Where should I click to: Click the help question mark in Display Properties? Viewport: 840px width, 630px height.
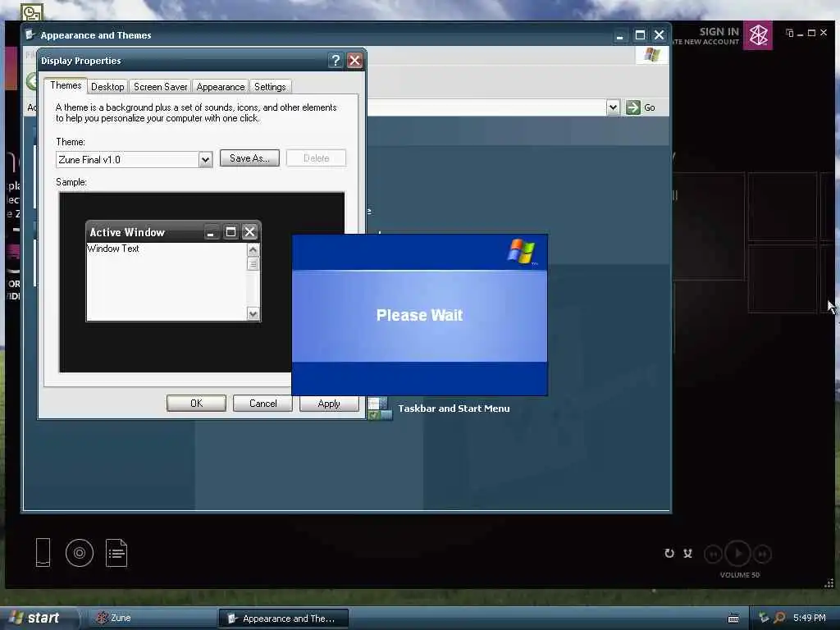(x=336, y=61)
